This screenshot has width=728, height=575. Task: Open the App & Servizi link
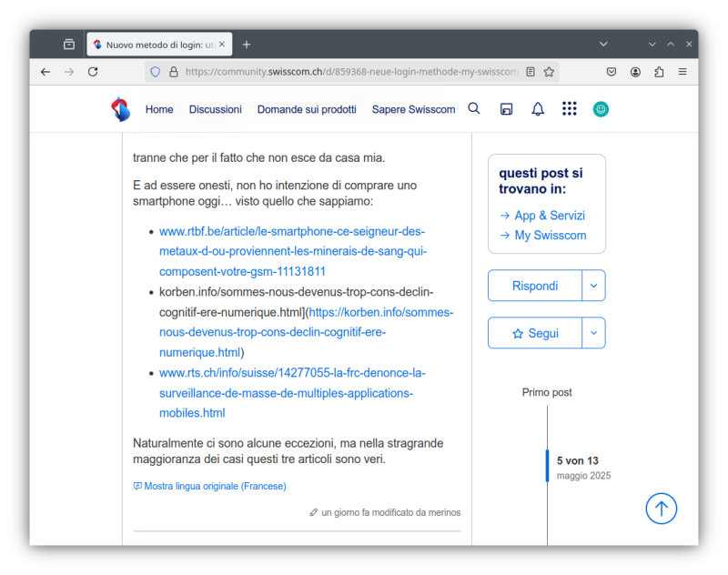click(549, 216)
